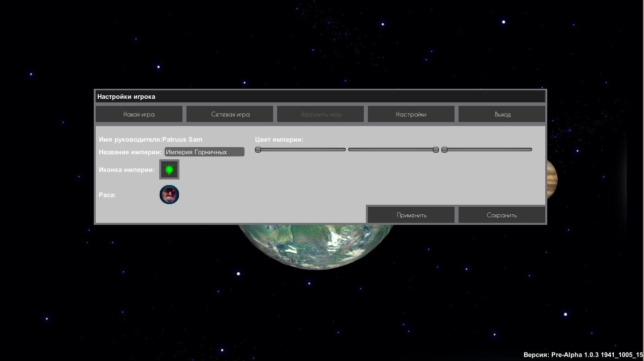
Task: Click the Применить button
Action: [x=411, y=215]
